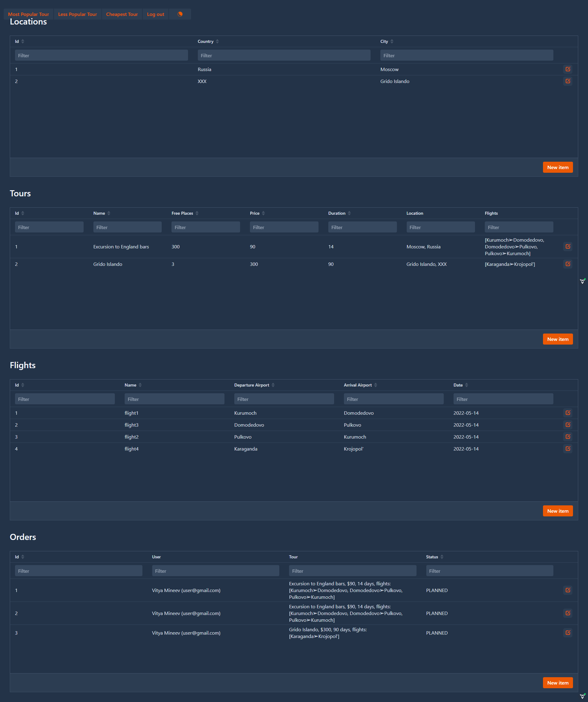Viewport: 588px width, 702px height.
Task: Edit the 'Excursion to England bars' tour
Action: click(x=568, y=246)
